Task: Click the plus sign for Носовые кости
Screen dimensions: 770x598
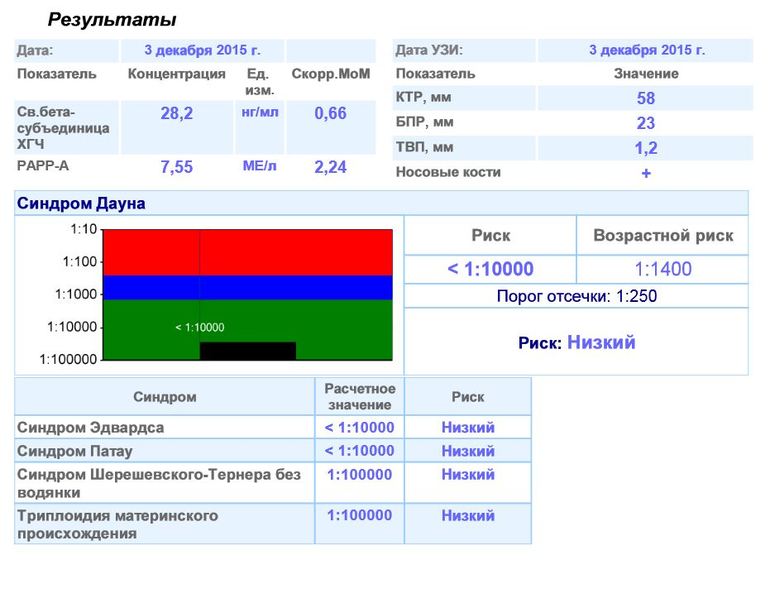Action: pos(646,173)
